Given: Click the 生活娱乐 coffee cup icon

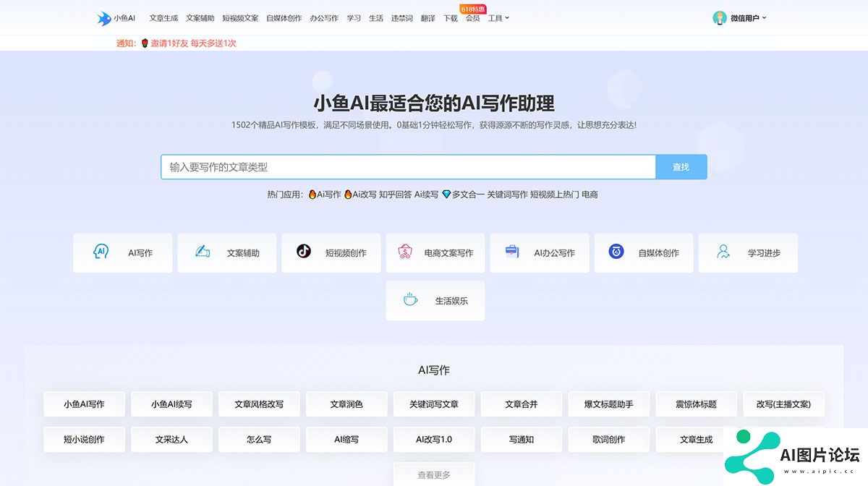Looking at the screenshot, I should point(410,299).
